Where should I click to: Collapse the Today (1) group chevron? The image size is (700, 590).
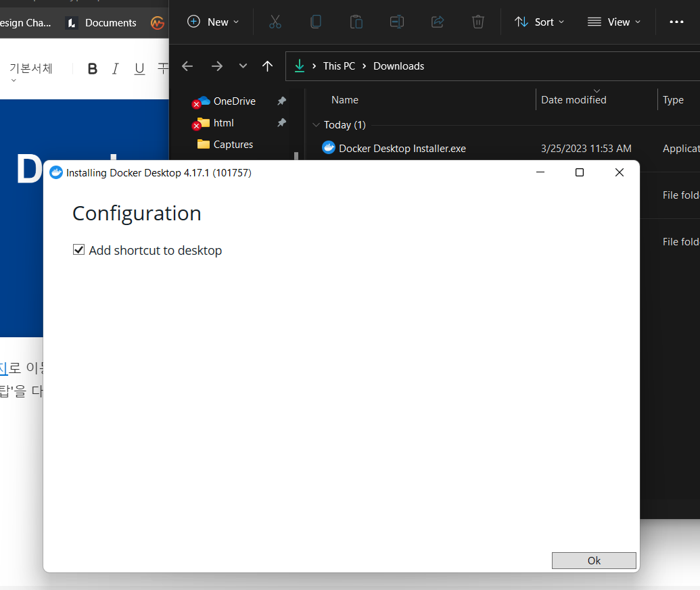tap(316, 125)
